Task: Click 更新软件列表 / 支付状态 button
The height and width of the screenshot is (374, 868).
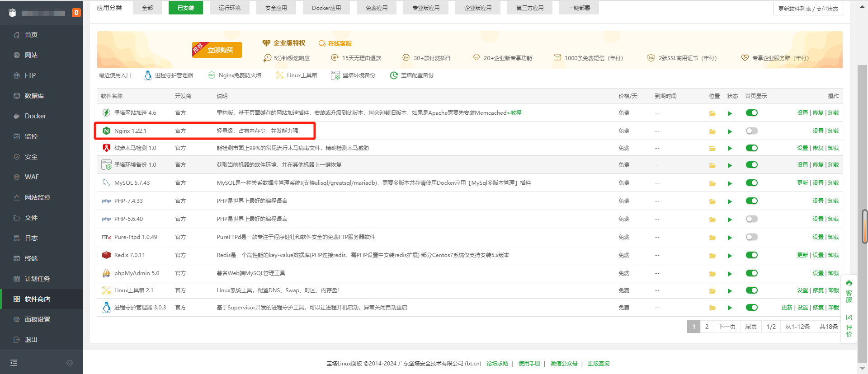Action: click(808, 9)
